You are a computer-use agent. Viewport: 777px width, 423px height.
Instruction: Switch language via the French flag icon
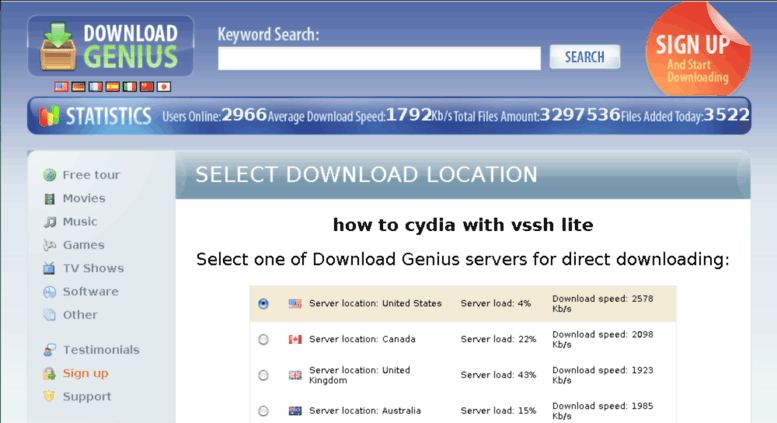point(95,87)
